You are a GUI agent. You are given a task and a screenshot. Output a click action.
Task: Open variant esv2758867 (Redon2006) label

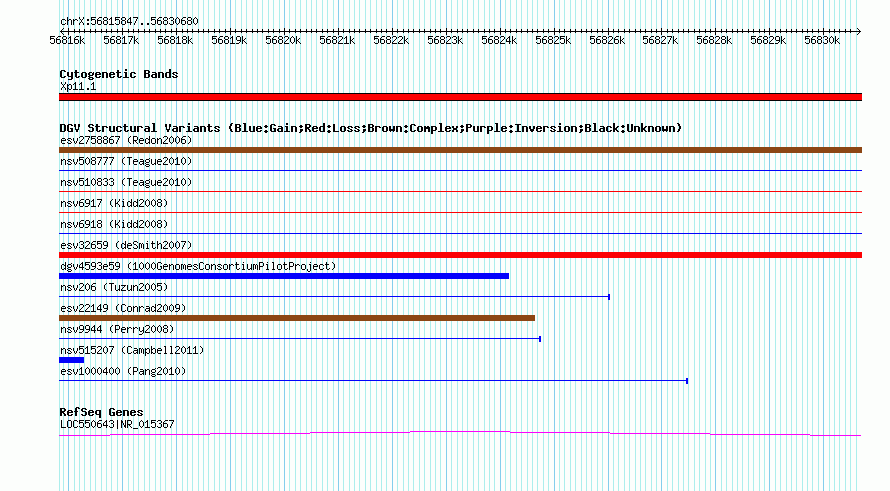point(126,140)
